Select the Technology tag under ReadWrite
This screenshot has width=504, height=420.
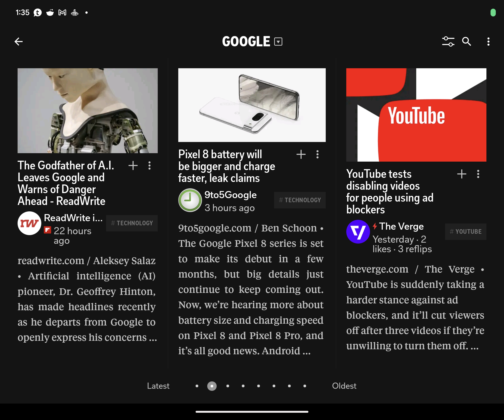click(132, 223)
